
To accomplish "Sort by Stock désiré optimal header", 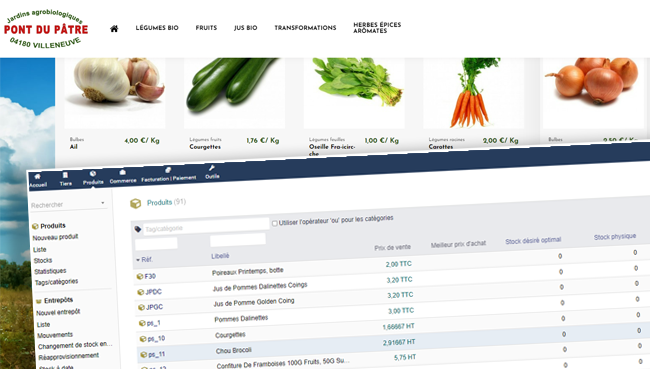I will point(533,240).
